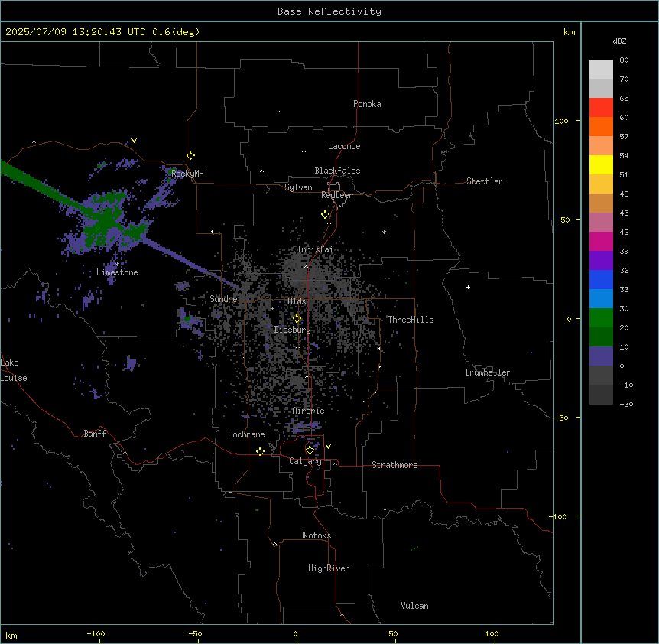Click the Base_Reflectivity title
Image resolution: width=659 pixels, height=644 pixels.
(329, 11)
